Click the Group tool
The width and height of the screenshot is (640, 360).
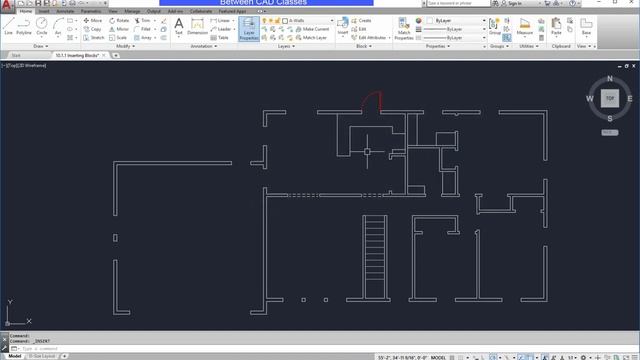pyautogui.click(x=495, y=26)
